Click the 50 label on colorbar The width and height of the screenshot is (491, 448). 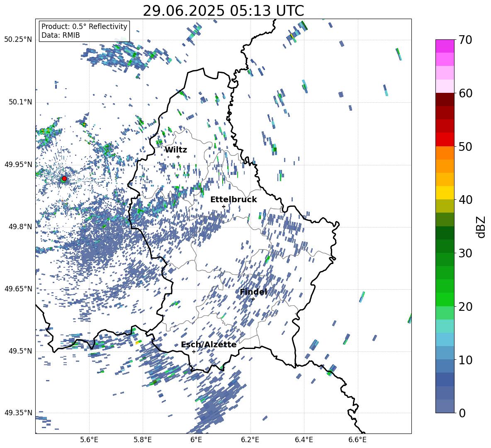(465, 147)
